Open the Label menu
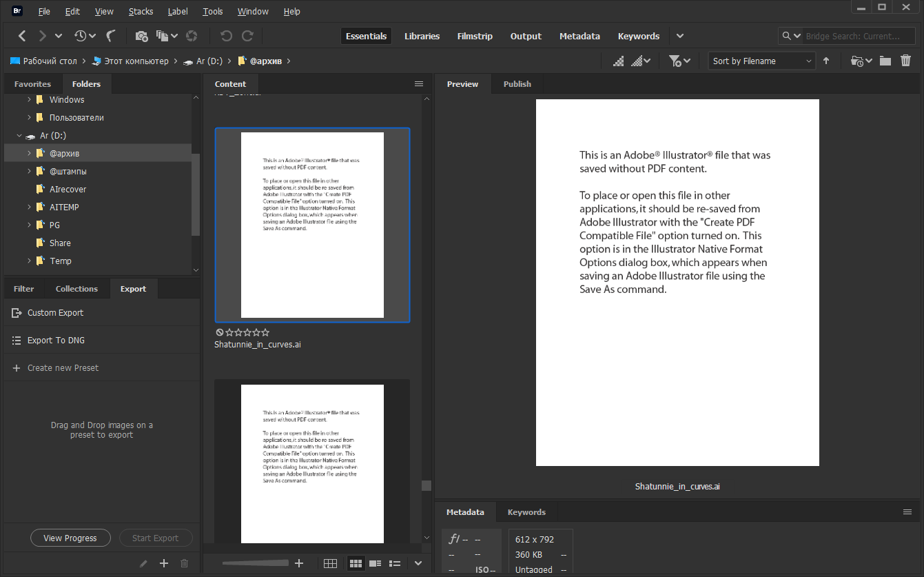 click(x=178, y=12)
